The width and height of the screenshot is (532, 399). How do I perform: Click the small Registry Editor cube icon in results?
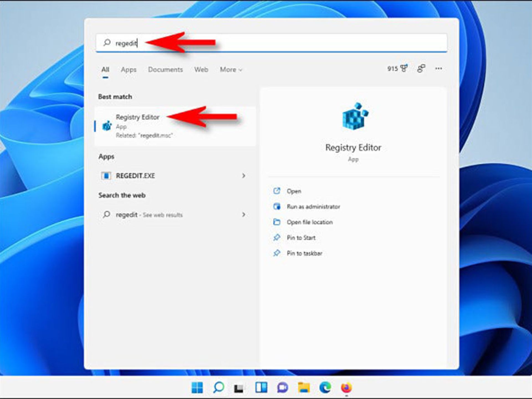pos(107,126)
